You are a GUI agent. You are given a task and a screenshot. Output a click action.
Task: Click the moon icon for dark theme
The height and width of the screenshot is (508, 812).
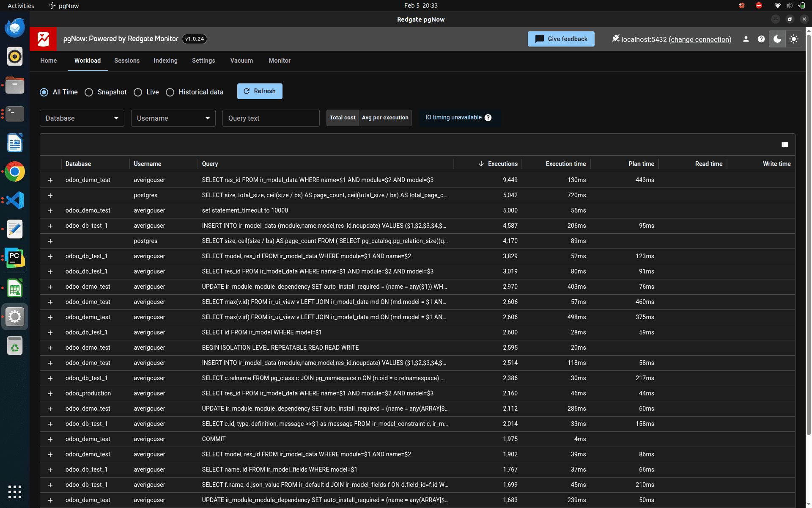click(777, 39)
